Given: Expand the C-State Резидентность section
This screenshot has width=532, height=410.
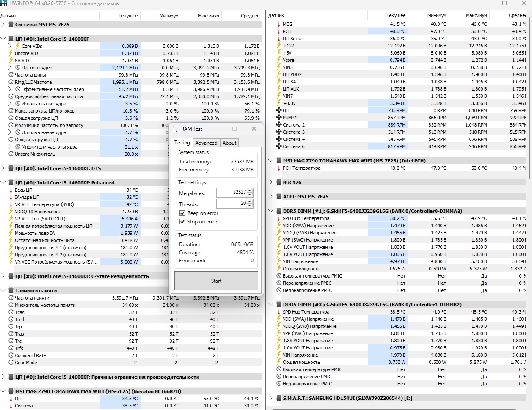Looking at the screenshot, I should tap(3, 276).
